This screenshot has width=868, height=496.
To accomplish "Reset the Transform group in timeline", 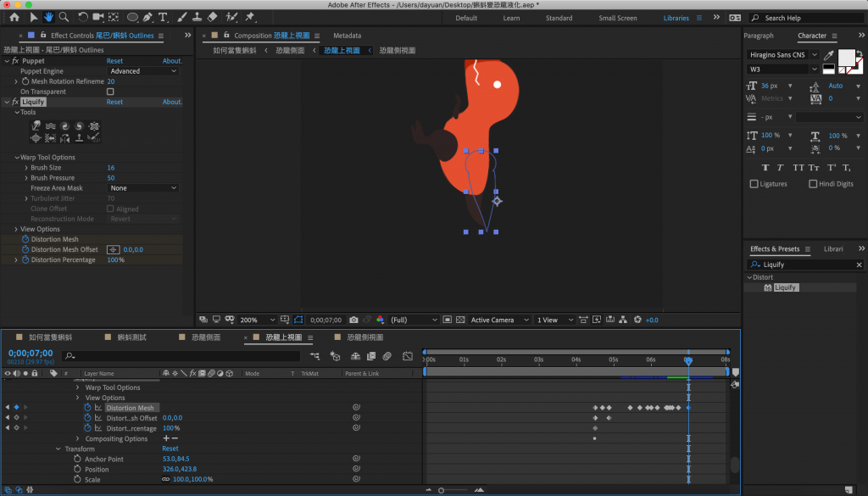I will coord(170,449).
